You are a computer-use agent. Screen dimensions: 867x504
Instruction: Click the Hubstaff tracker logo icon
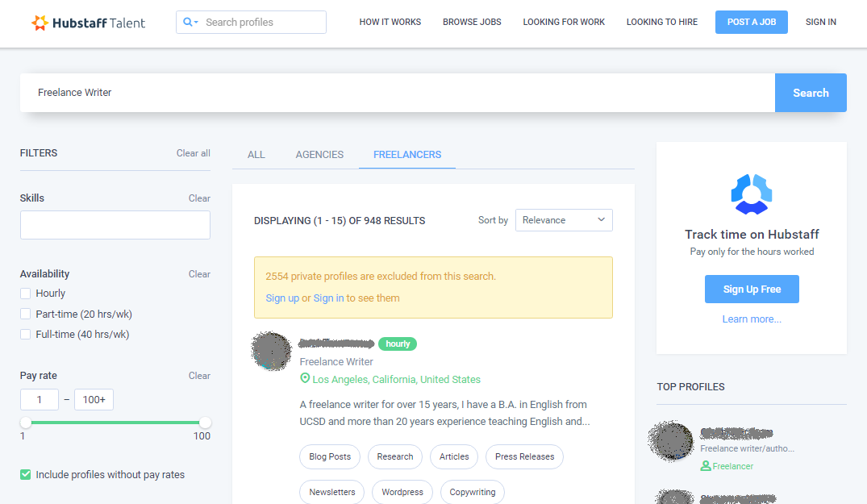[752, 194]
